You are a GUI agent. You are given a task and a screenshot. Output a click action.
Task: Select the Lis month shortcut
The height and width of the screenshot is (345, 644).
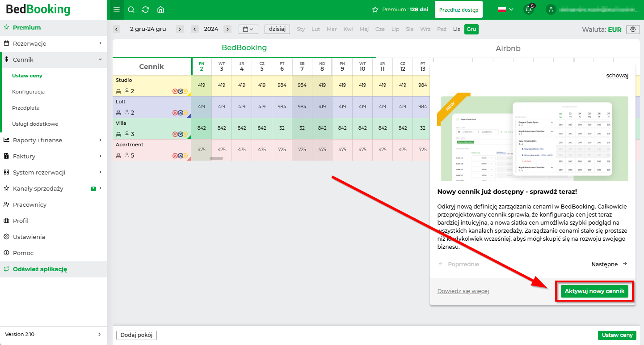pos(456,29)
